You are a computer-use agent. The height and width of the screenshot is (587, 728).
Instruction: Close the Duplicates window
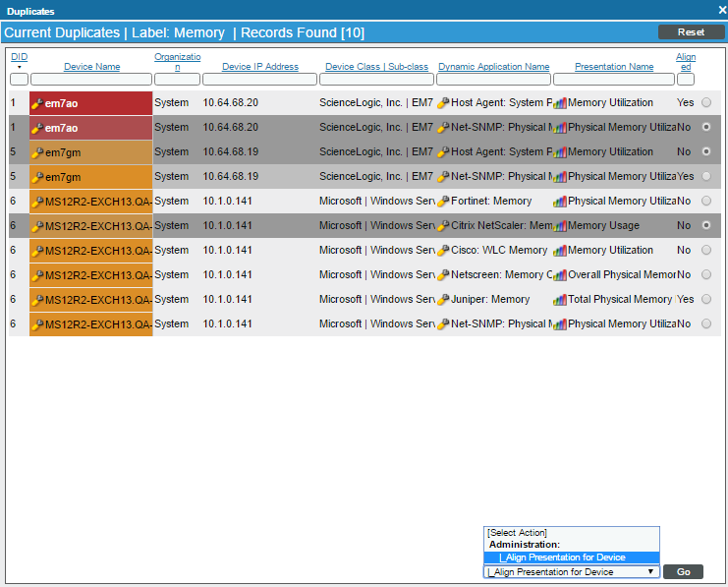coord(722,10)
